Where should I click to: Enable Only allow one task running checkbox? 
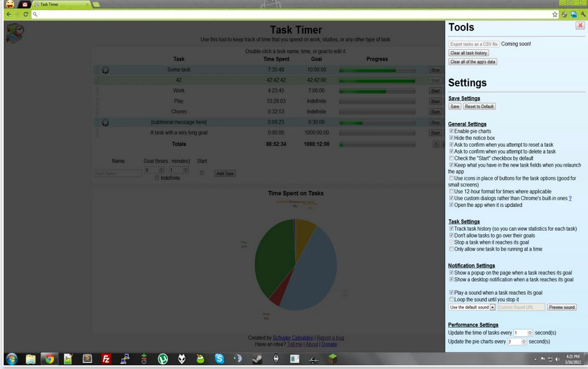tap(452, 248)
